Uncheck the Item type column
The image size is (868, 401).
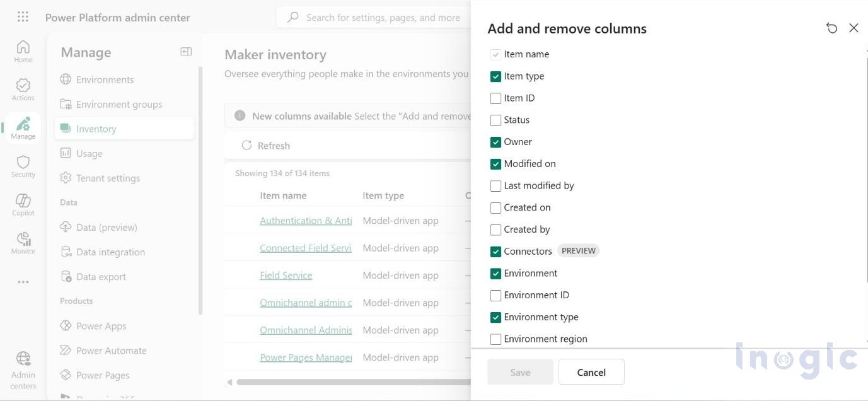coord(495,76)
